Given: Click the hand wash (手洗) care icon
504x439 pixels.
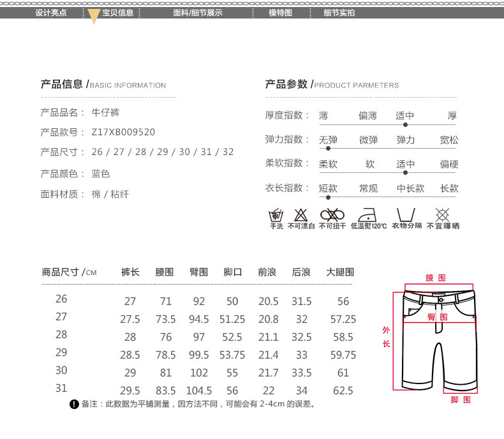Looking at the screenshot, I should [x=276, y=214].
